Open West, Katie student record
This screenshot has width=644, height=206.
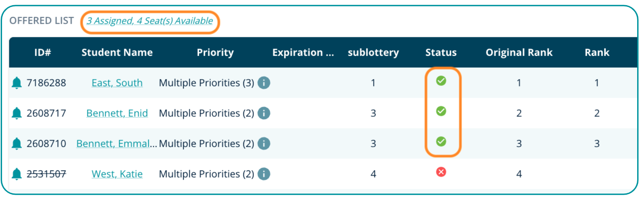(117, 174)
